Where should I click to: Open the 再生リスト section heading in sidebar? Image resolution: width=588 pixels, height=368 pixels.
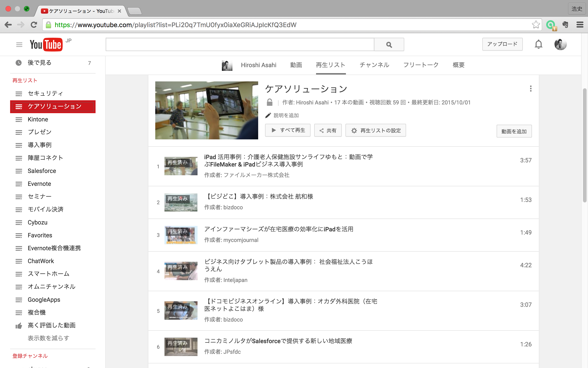tap(25, 80)
